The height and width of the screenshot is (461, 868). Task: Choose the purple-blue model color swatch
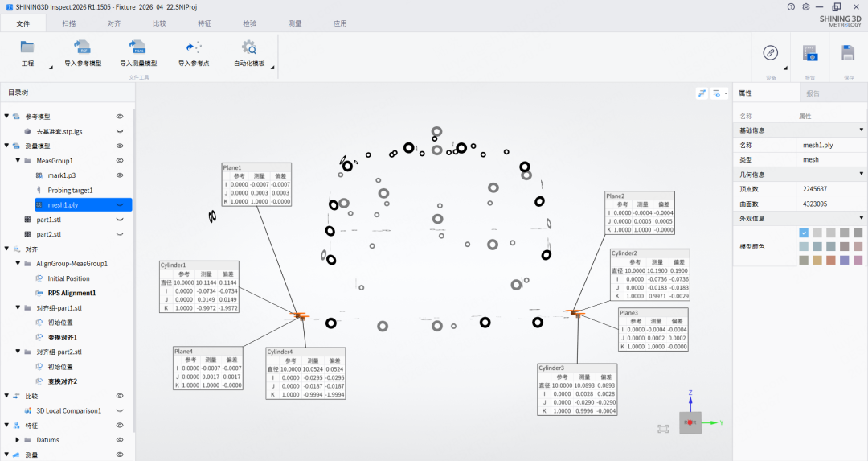(844, 260)
